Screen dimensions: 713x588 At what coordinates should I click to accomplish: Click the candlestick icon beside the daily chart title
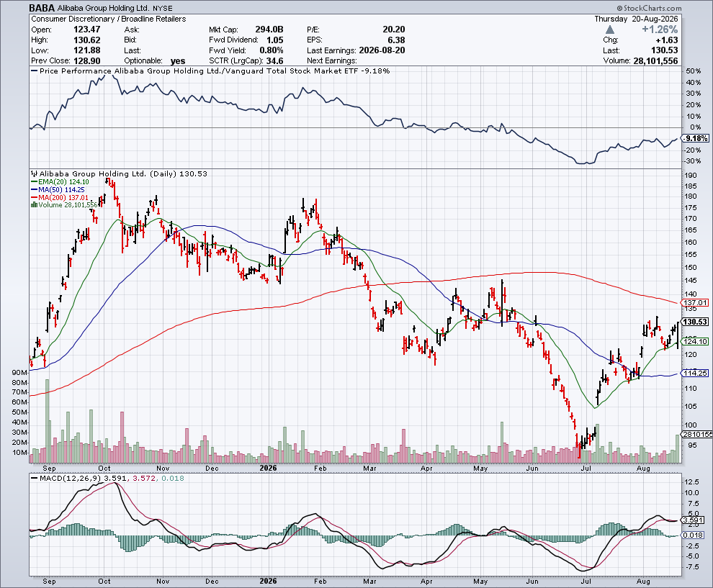click(x=34, y=173)
